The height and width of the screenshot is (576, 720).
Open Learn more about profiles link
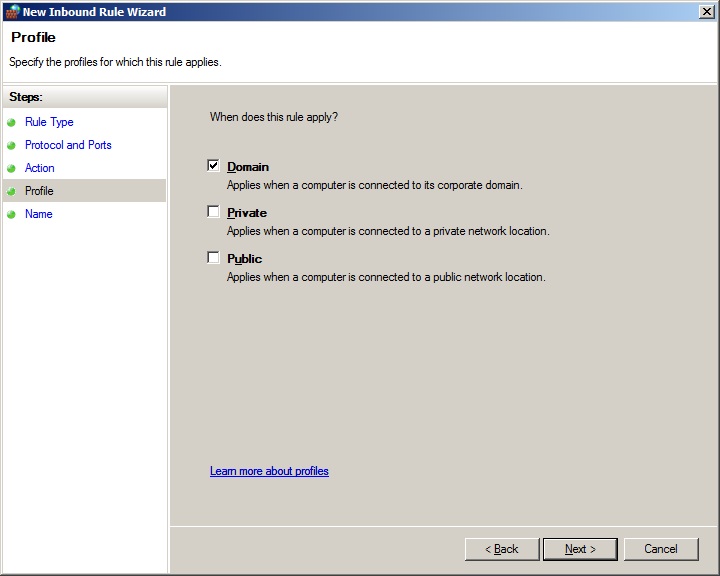269,471
